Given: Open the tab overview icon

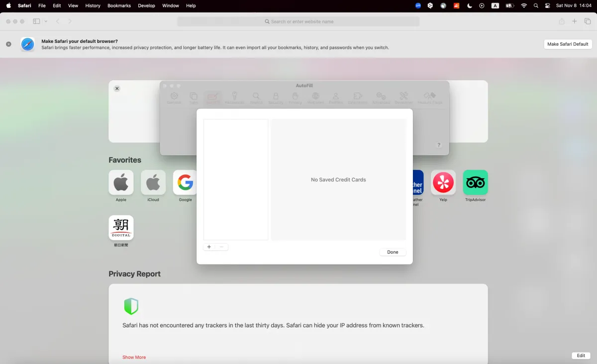Looking at the screenshot, I should [588, 21].
